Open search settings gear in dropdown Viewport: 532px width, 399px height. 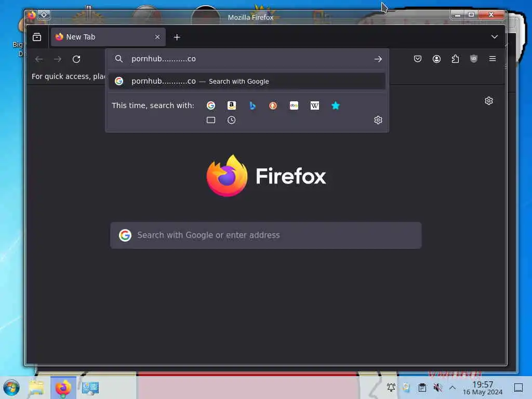click(378, 120)
